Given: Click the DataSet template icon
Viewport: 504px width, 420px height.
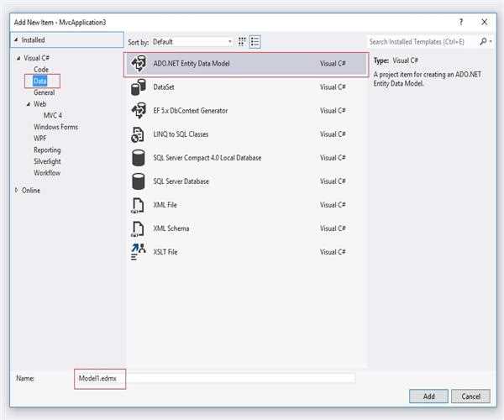Looking at the screenshot, I should click(x=139, y=87).
